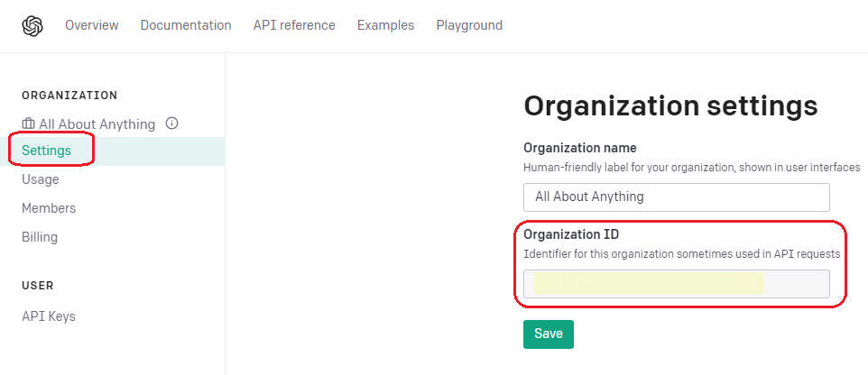
Task: Click the OpenAI logo icon
Action: point(32,25)
